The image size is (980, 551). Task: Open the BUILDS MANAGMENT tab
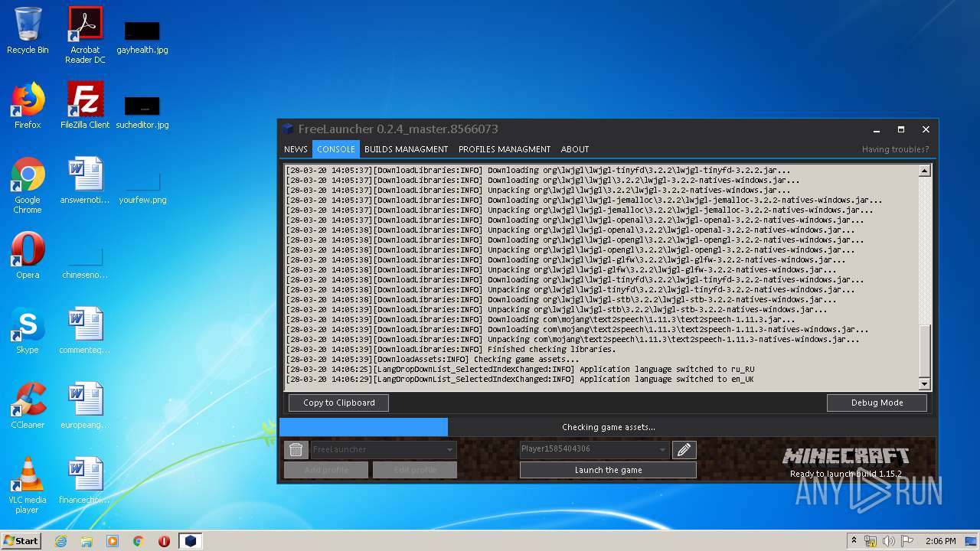tap(407, 149)
